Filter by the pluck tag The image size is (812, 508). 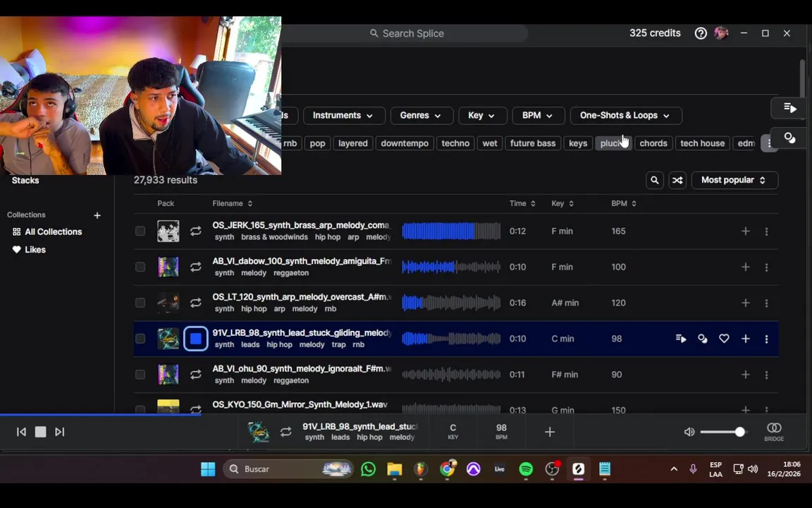coord(613,144)
